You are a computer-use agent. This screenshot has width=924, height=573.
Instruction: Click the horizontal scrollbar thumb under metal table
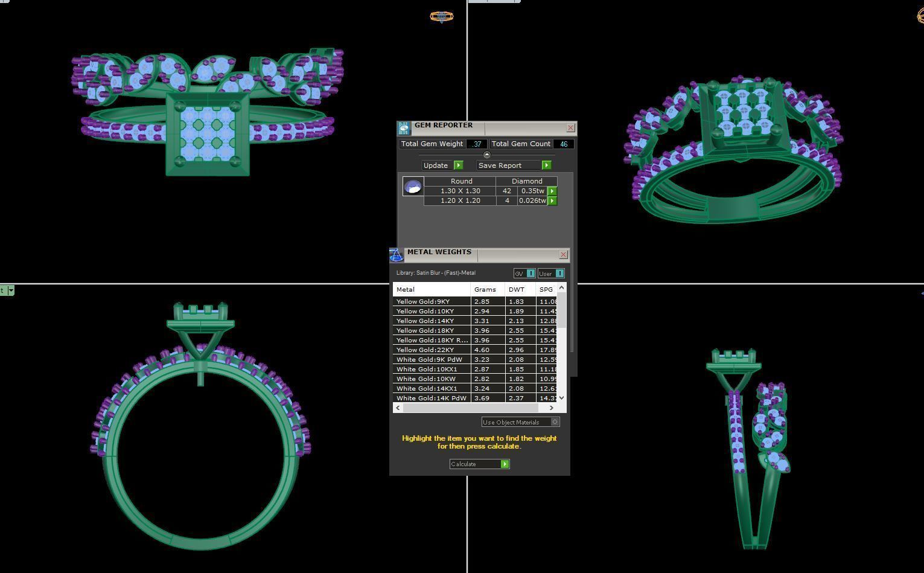[x=470, y=408]
